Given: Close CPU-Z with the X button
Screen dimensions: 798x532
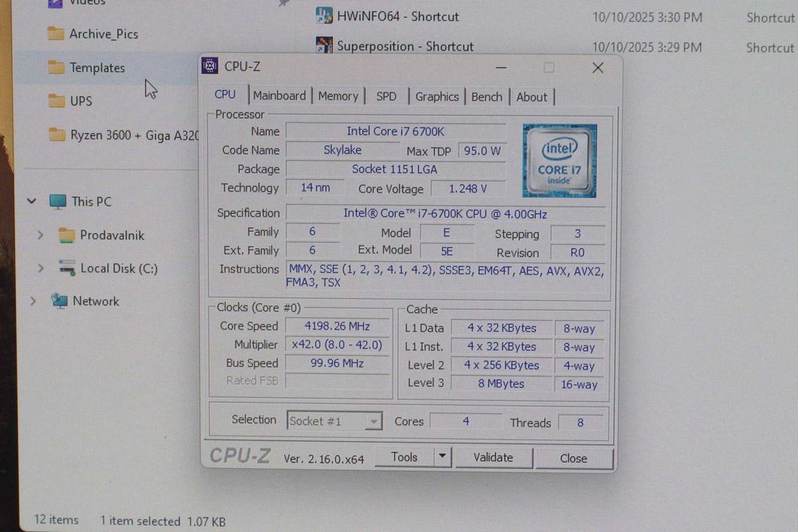Looking at the screenshot, I should point(598,68).
